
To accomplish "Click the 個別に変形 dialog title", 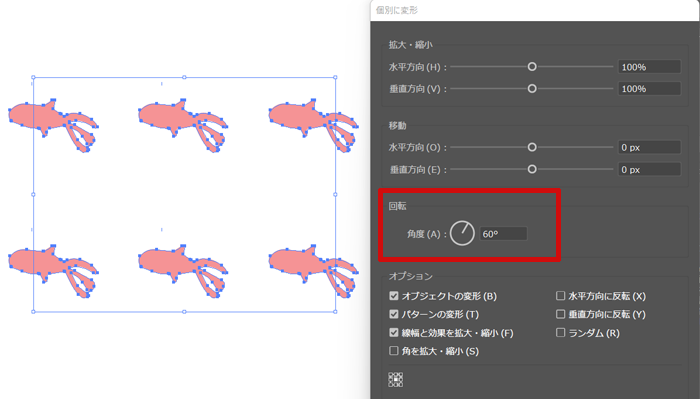I will click(397, 10).
